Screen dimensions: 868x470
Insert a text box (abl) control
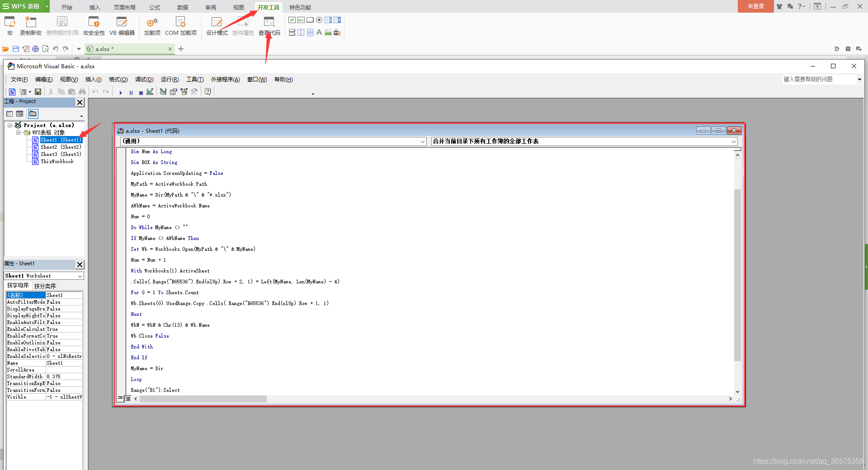coord(301,20)
